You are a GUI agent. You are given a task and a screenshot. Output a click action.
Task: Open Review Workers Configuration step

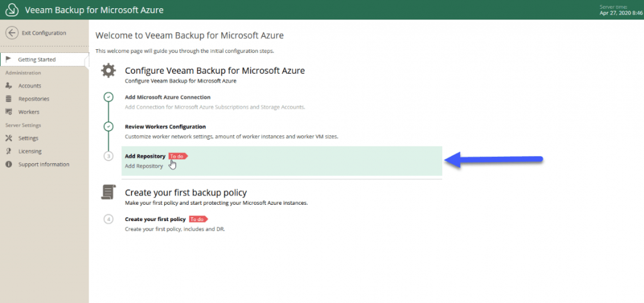tap(165, 127)
